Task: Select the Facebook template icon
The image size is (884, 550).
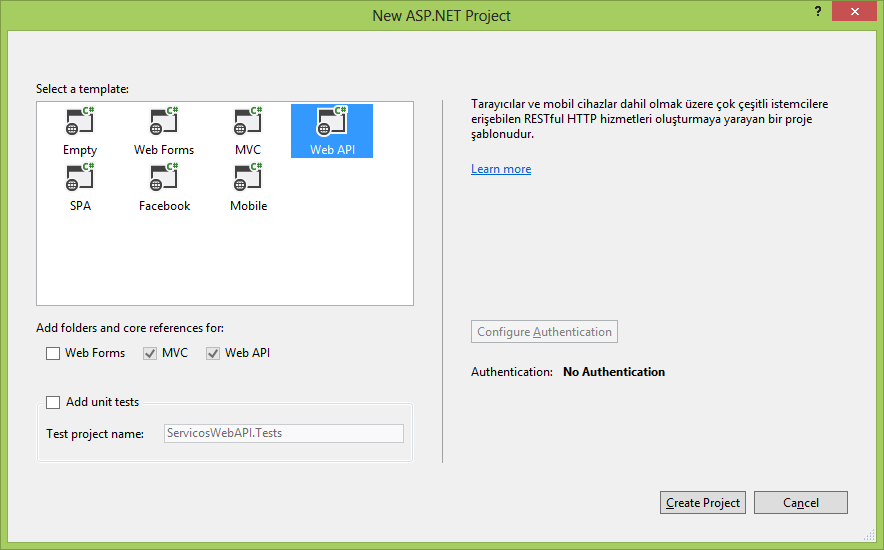Action: tap(163, 178)
